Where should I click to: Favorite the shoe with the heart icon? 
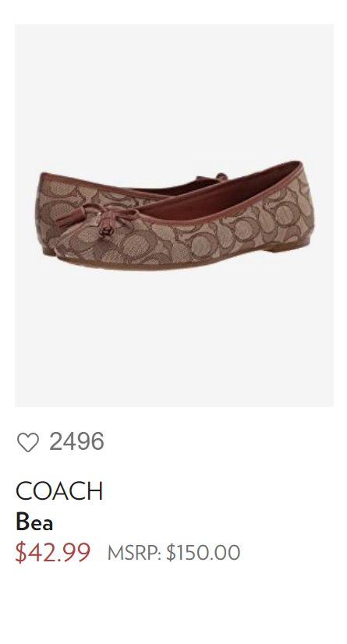point(28,442)
